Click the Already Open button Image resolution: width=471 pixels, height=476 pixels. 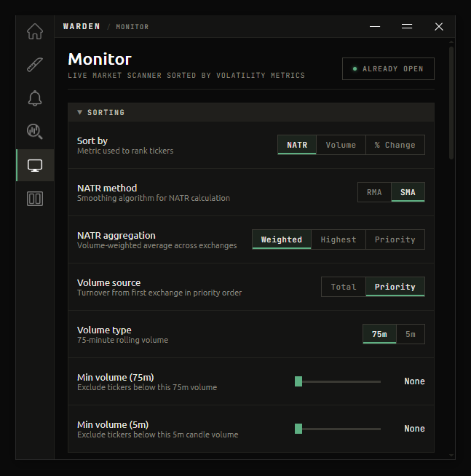(x=388, y=69)
